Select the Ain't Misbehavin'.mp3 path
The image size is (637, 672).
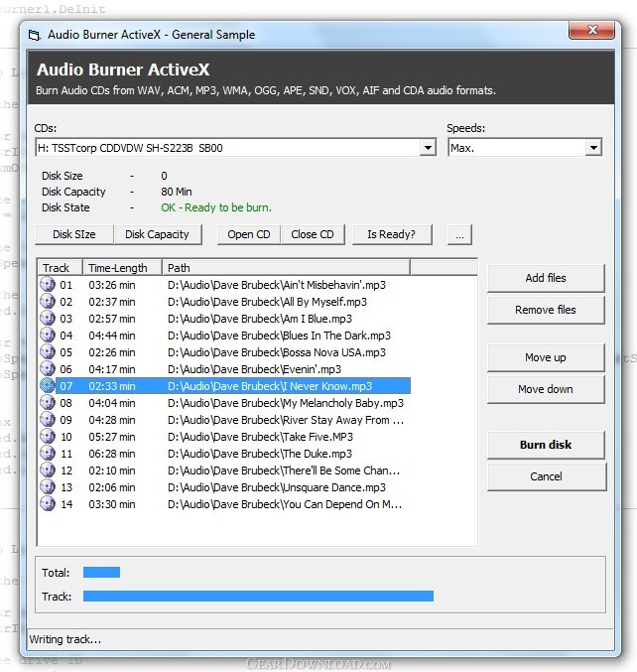pos(277,285)
